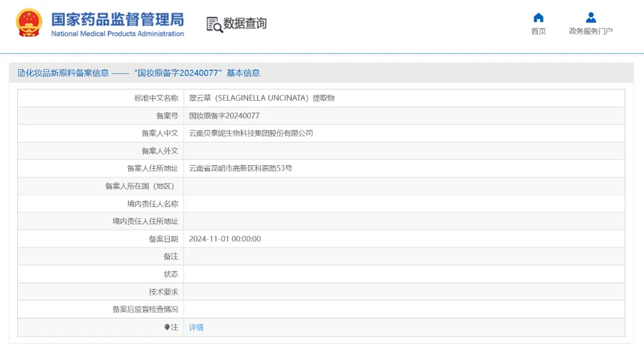The width and height of the screenshot is (644, 353).
Task: Go to 首页 text link
Action: click(x=538, y=31)
